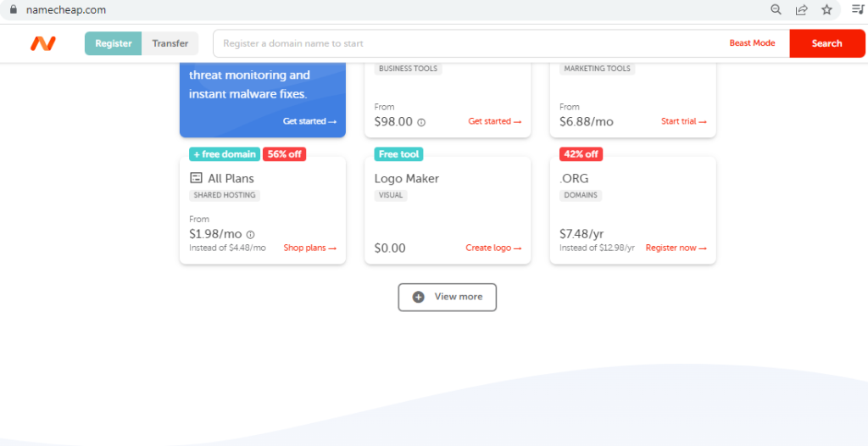Click the MARKETING TOOLS tag
Viewport: 868px width, 446px height.
pos(598,69)
